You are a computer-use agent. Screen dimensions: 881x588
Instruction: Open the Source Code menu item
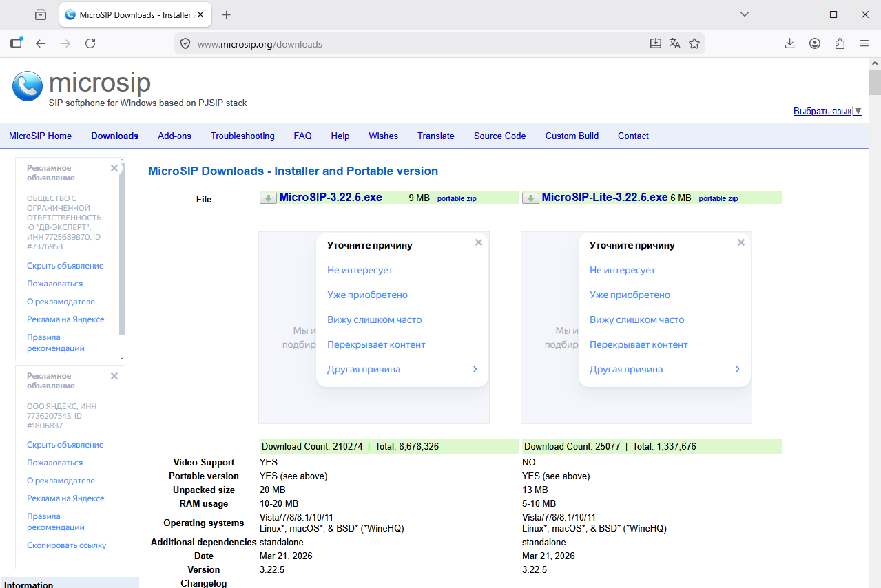(x=499, y=136)
